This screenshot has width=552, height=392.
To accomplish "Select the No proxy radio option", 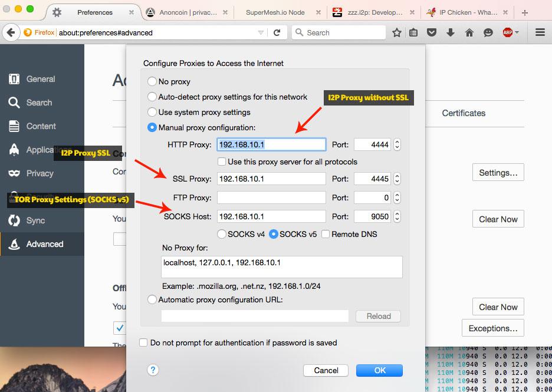I will [x=152, y=81].
